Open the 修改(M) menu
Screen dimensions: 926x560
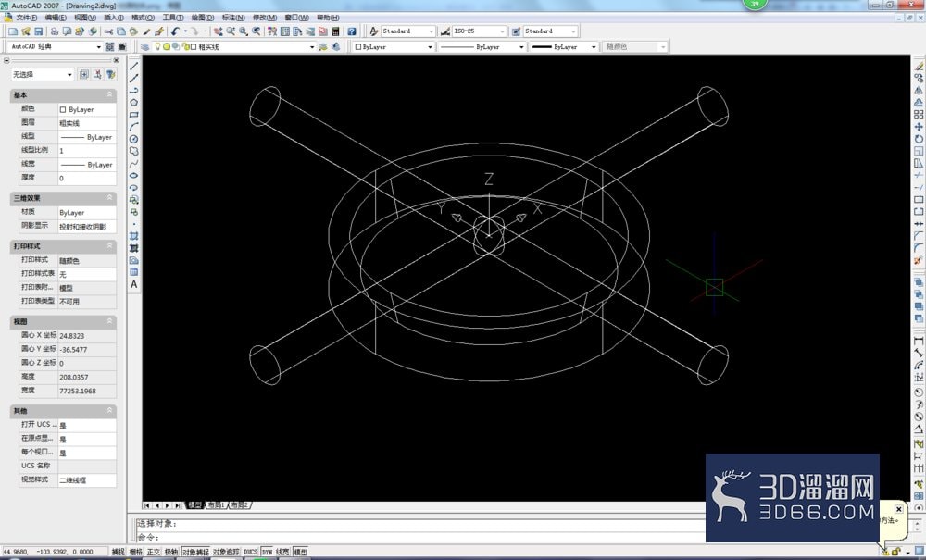point(265,18)
